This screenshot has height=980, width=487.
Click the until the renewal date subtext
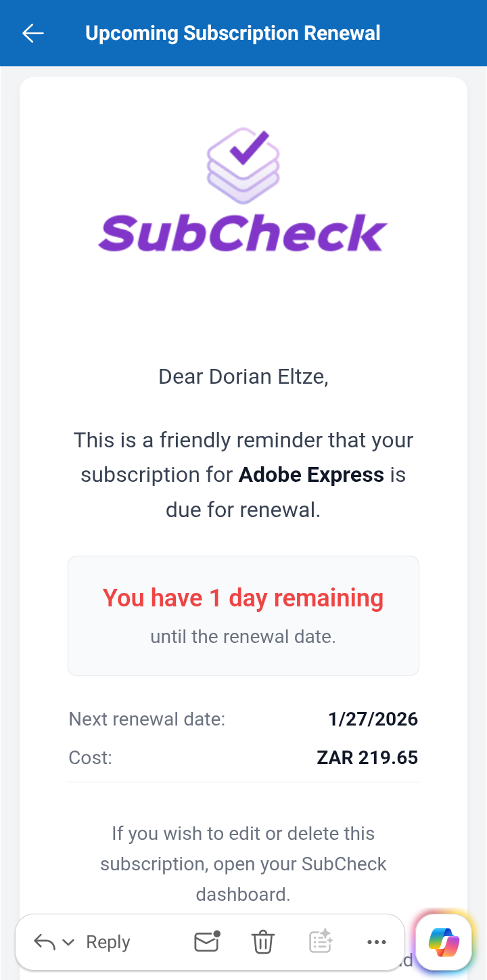pos(243,637)
